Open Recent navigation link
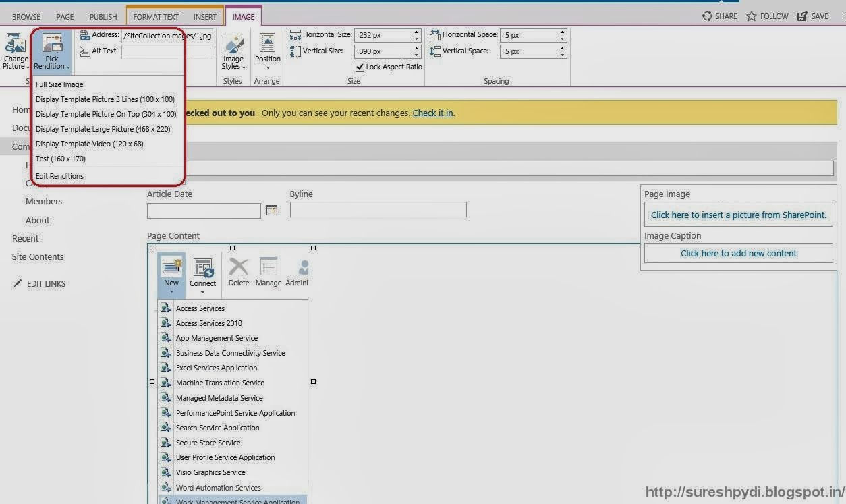Screen dimensions: 846x504 tap(26, 238)
